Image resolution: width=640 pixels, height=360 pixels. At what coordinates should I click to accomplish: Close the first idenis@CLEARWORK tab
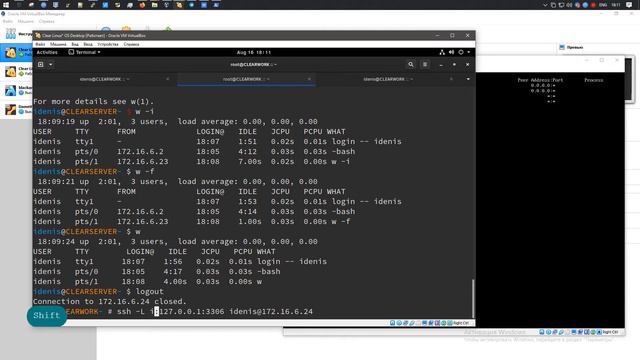(x=167, y=79)
